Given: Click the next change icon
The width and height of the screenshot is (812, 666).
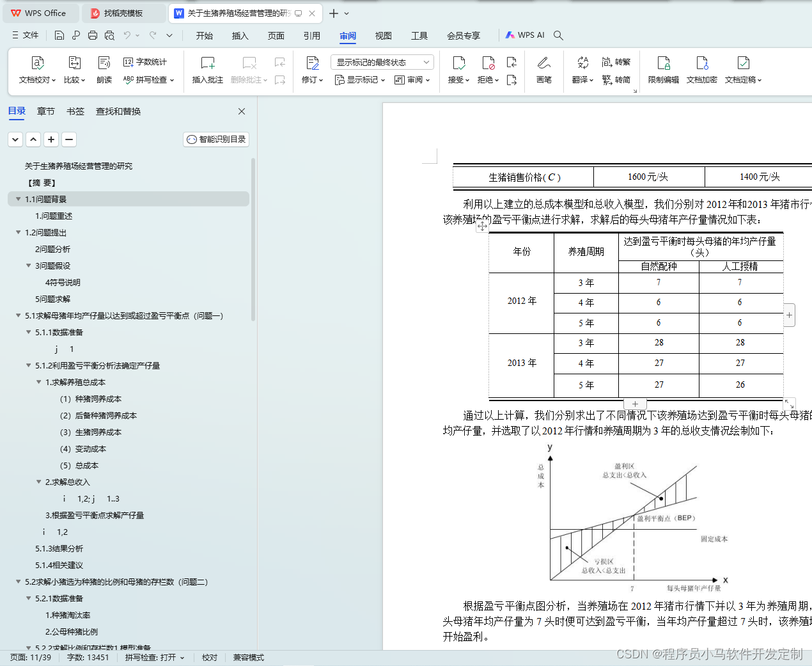Looking at the screenshot, I should 511,80.
